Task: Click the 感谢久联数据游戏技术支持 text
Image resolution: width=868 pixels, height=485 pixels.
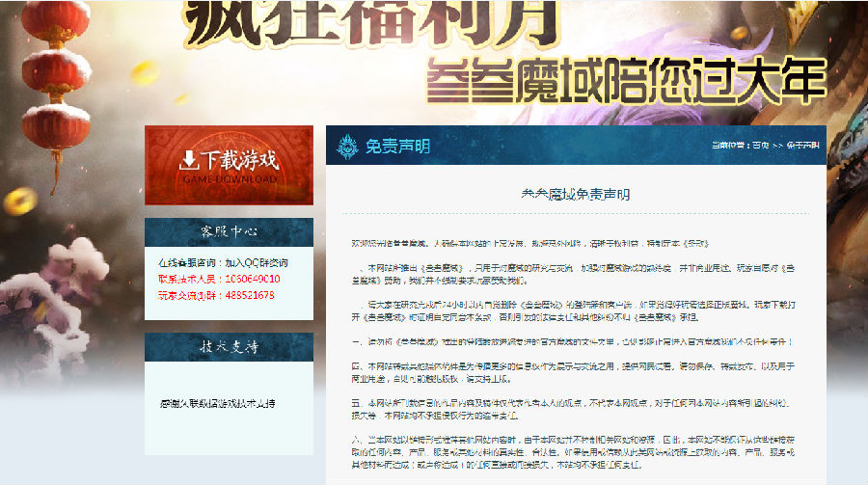Action: [x=217, y=403]
